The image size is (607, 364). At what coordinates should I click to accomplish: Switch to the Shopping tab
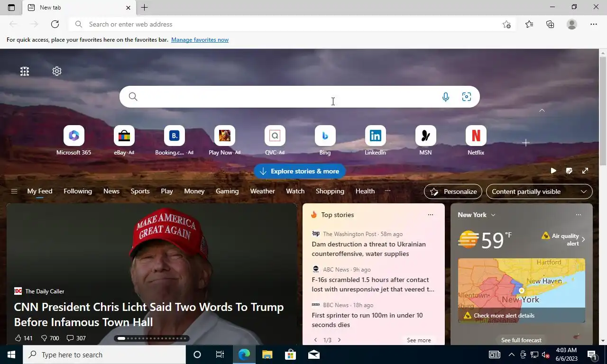click(x=330, y=191)
